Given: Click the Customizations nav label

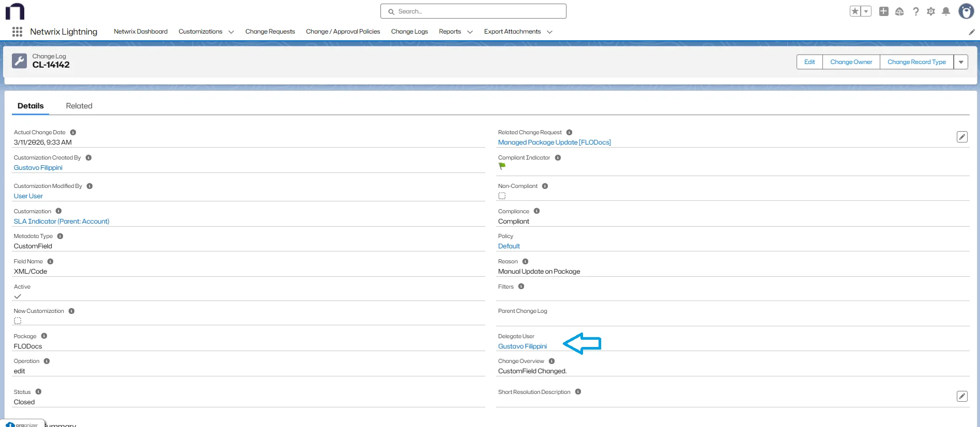Looking at the screenshot, I should click(x=201, y=31).
